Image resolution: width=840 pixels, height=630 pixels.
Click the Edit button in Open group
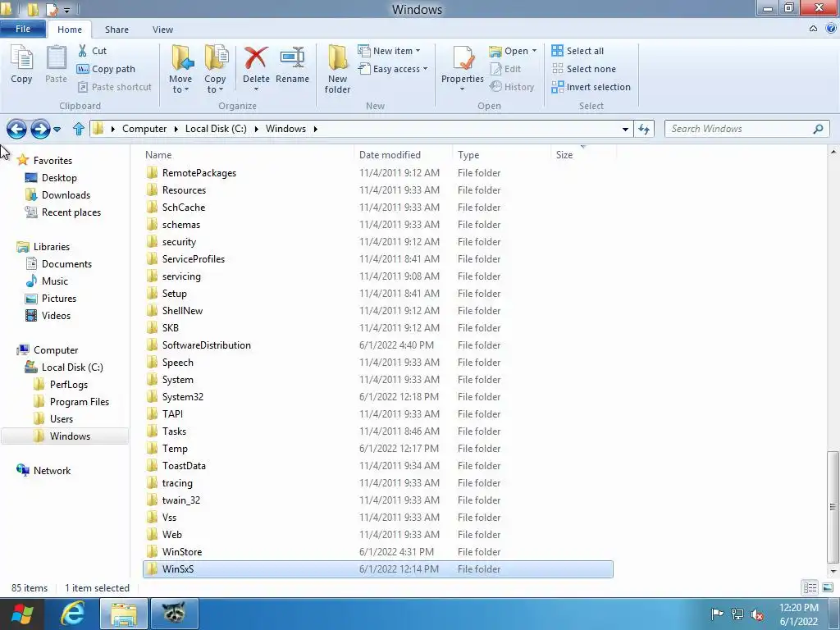(505, 69)
